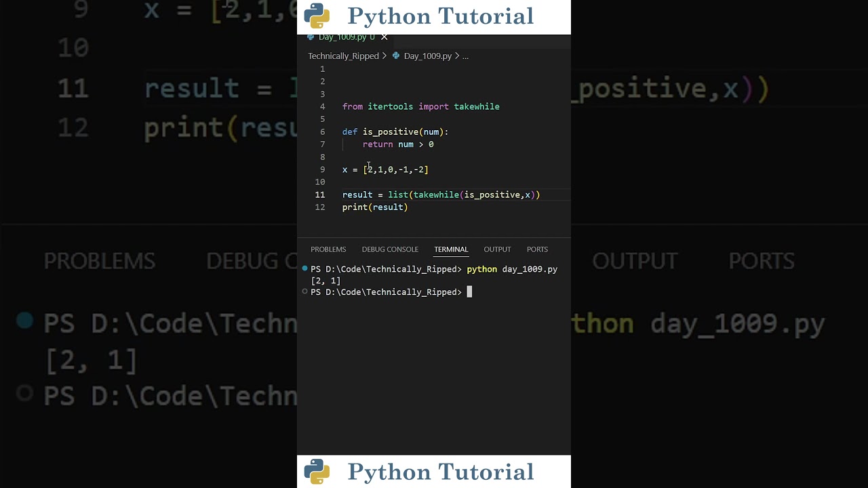Click the Day_1009.py breadcrumb item
The image size is (868, 488).
tap(427, 56)
